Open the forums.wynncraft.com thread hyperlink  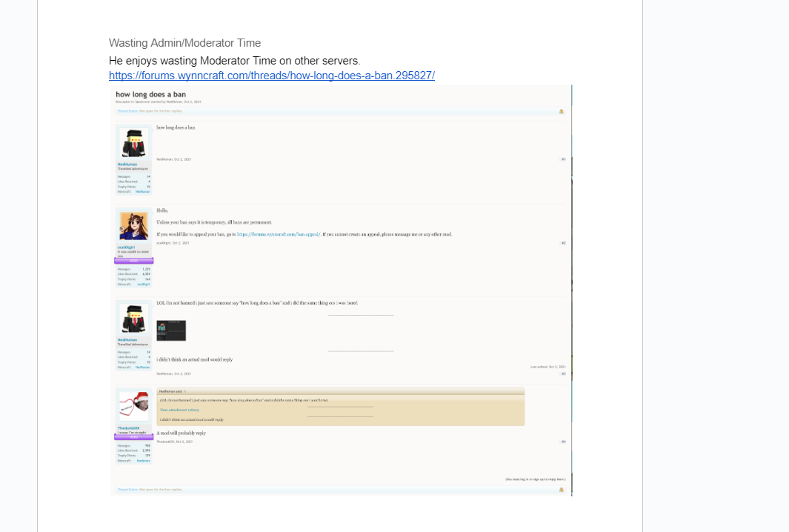pyautogui.click(x=271, y=76)
